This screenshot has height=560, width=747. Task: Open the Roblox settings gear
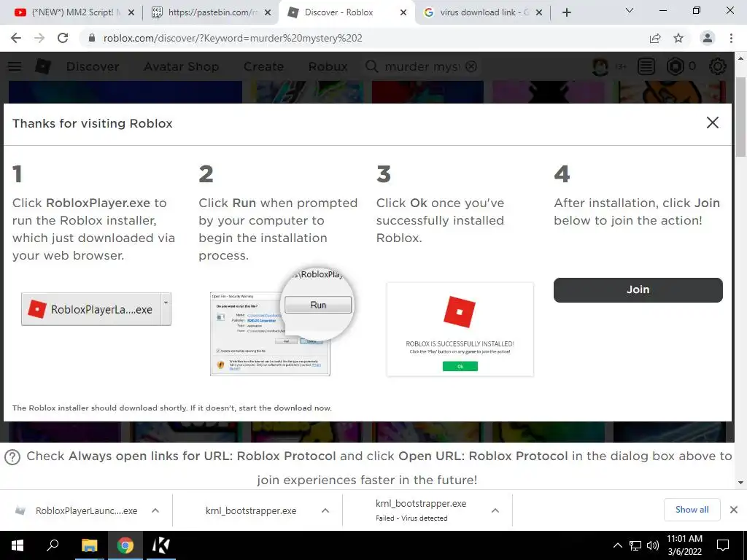[718, 66]
